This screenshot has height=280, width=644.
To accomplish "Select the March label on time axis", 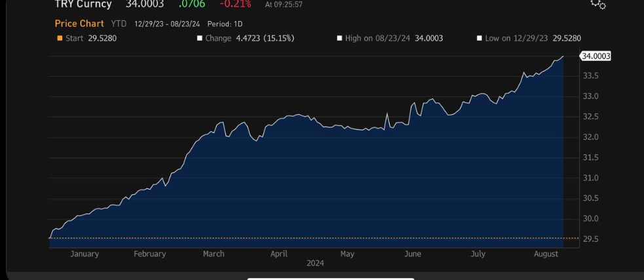I will tap(214, 254).
